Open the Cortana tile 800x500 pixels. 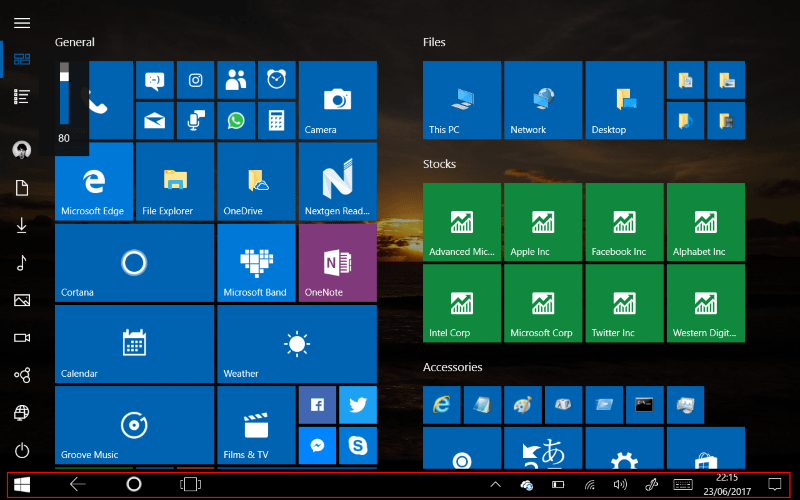[x=135, y=263]
